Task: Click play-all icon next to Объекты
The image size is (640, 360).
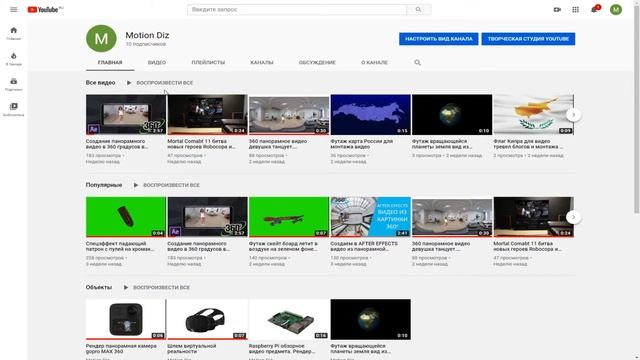Action: coord(125,288)
